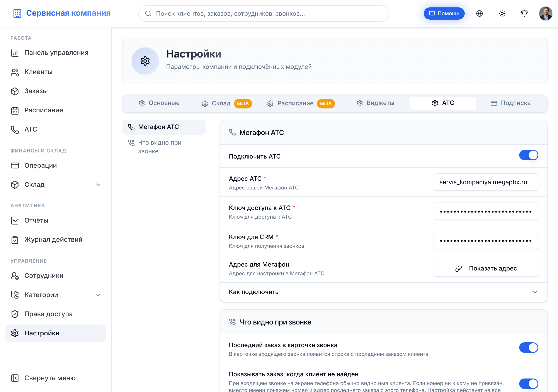The width and height of the screenshot is (558, 392).
Task: Click the Настройки sidebar gear icon
Action: pyautogui.click(x=15, y=333)
